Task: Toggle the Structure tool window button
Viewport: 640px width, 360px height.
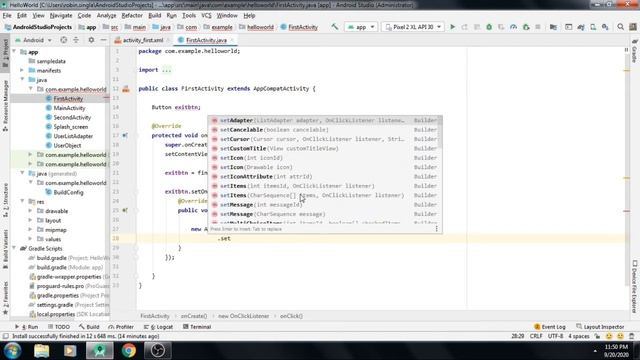Action: [5, 200]
